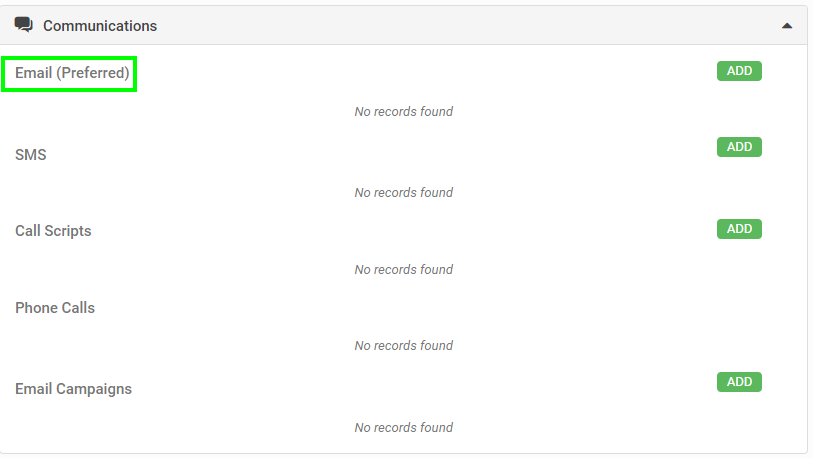Click 'No records found' under SMS
Viewport: 813px width, 458px height.
[403, 192]
